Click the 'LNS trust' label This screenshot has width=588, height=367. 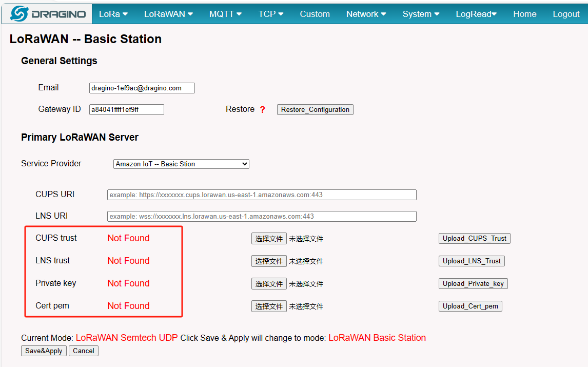point(52,260)
